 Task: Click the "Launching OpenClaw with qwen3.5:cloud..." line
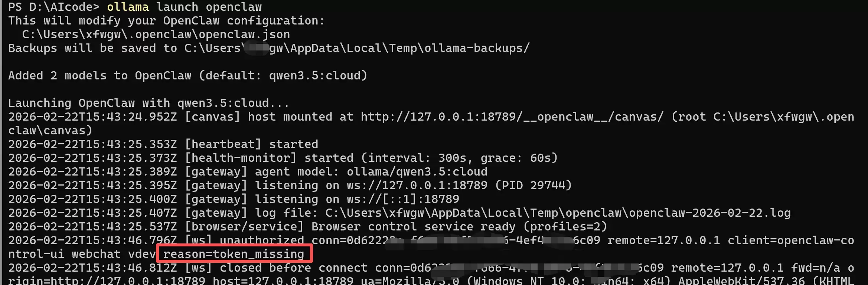149,103
